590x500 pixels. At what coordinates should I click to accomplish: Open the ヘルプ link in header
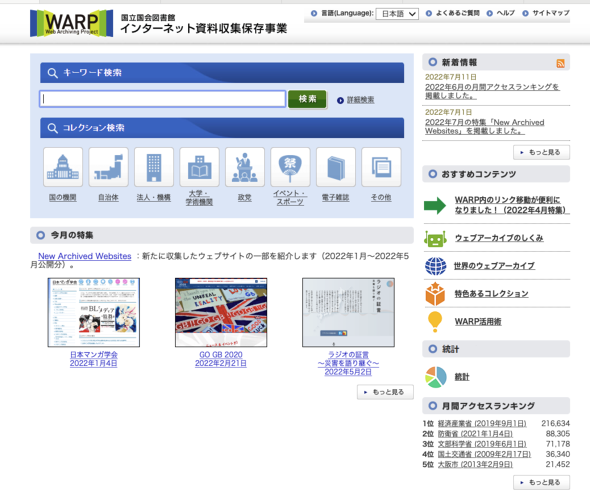(505, 13)
